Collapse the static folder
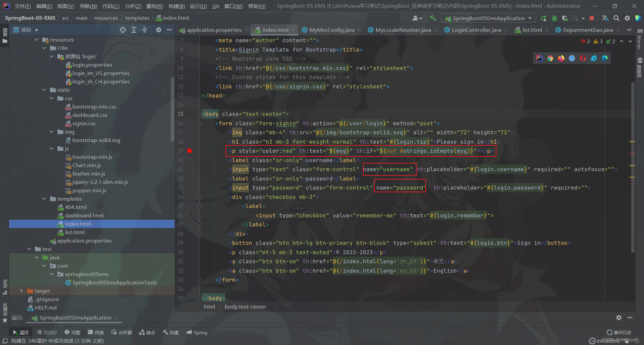This screenshot has width=644, height=345. (44, 90)
